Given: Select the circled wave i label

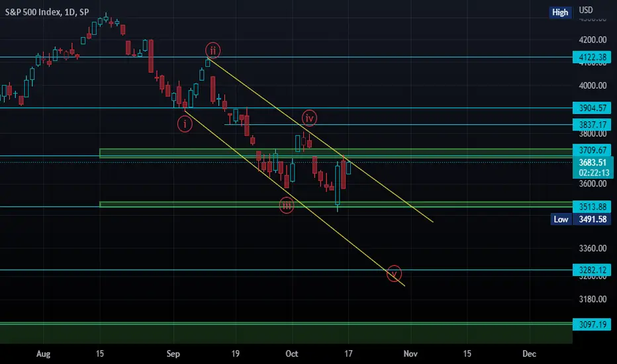Looking at the screenshot, I should tap(185, 124).
